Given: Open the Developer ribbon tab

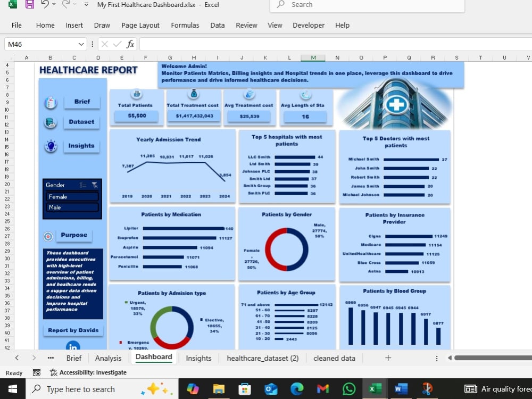Looking at the screenshot, I should click(x=309, y=26).
